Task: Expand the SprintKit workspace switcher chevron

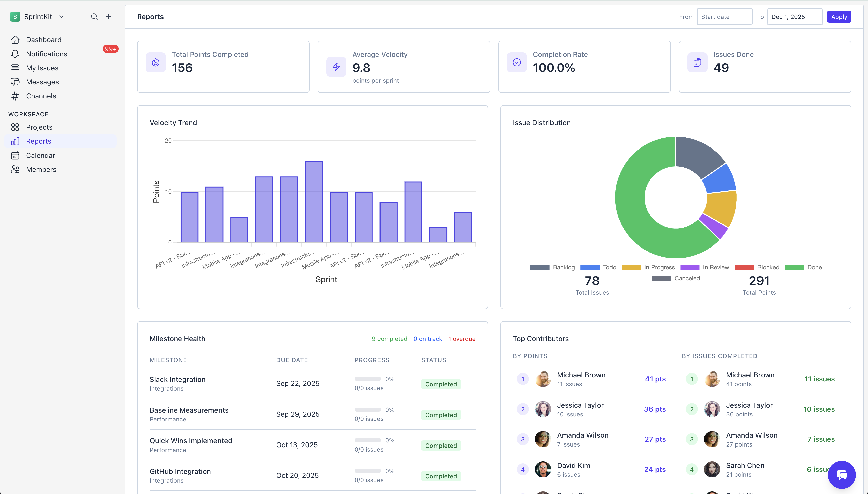Action: (x=61, y=16)
